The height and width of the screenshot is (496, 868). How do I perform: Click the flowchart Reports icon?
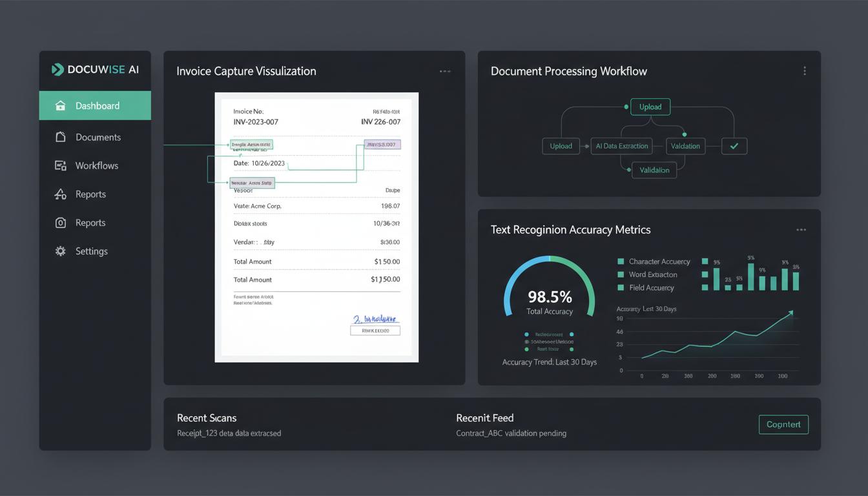coord(60,194)
